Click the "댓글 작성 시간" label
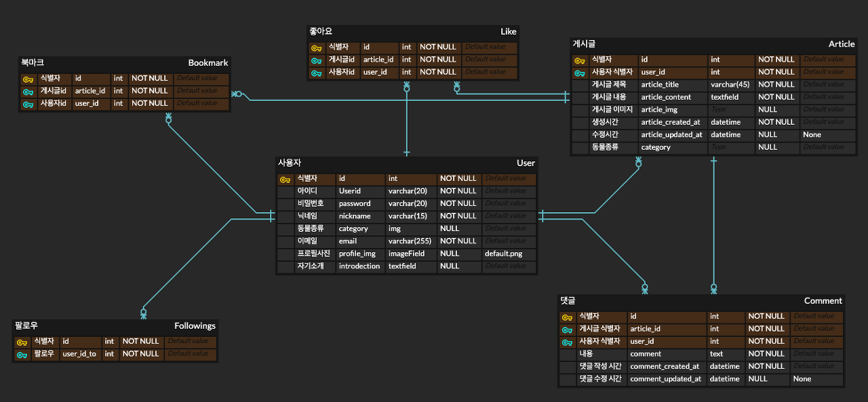The width and height of the screenshot is (868, 402). [x=599, y=367]
